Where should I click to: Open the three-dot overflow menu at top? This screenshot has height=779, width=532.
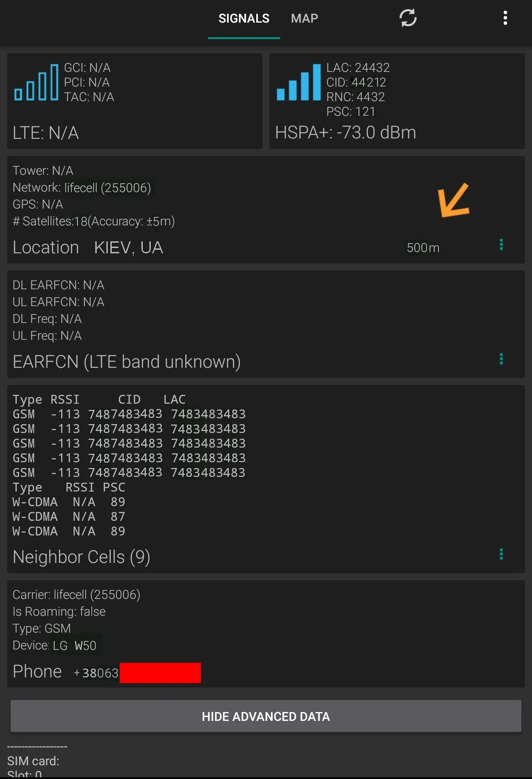point(505,18)
